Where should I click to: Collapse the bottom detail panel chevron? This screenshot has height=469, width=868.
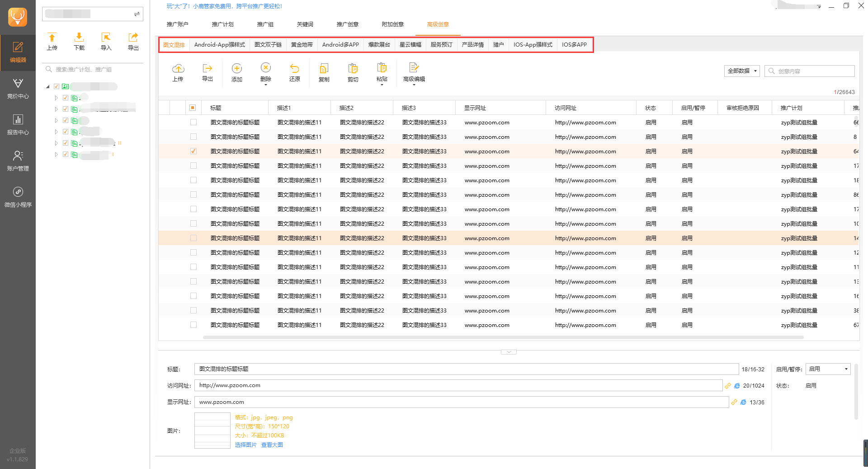click(509, 352)
